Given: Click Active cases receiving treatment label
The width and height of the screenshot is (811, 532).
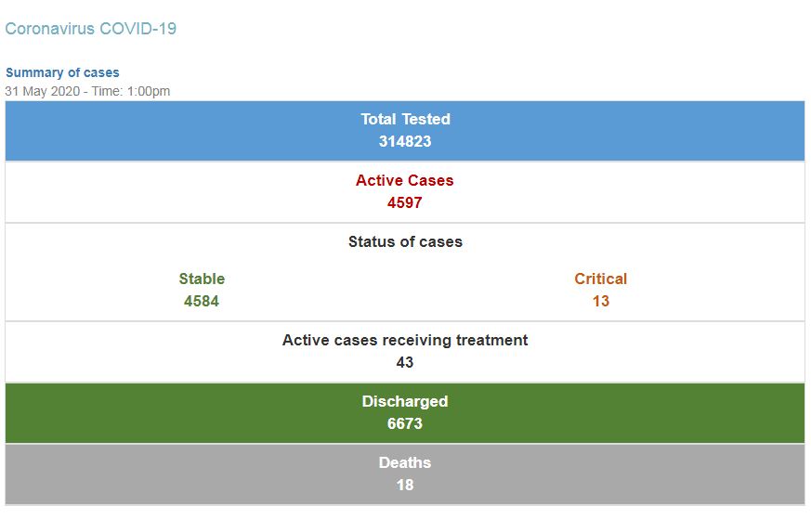Looking at the screenshot, I should point(405,340).
